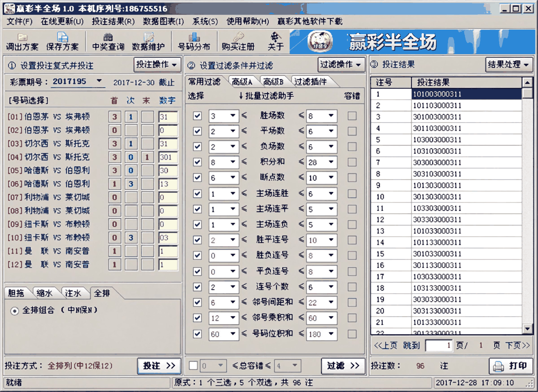Click the 赢彩半全场 round logo badge
The image size is (538, 392).
pos(321,41)
